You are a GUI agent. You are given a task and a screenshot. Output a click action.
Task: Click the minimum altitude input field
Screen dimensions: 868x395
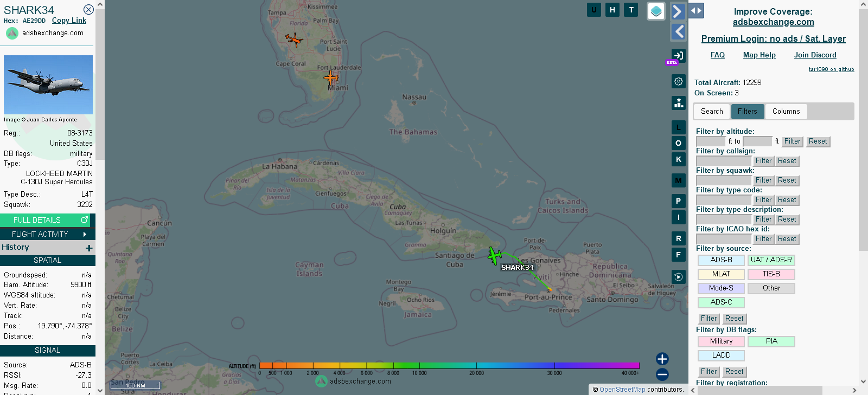[x=711, y=141]
